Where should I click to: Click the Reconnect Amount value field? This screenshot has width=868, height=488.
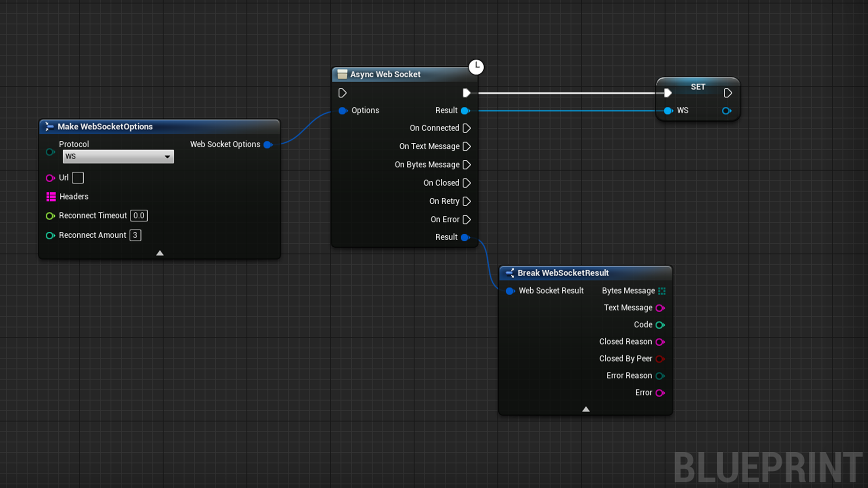pos(135,235)
